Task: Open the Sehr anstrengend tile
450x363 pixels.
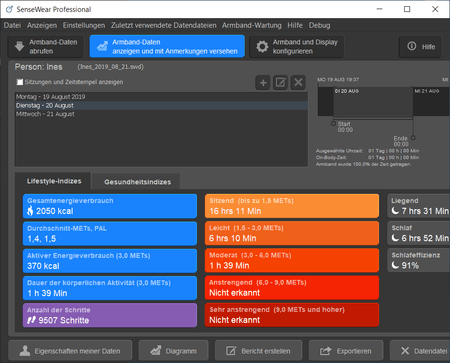Action: click(292, 315)
